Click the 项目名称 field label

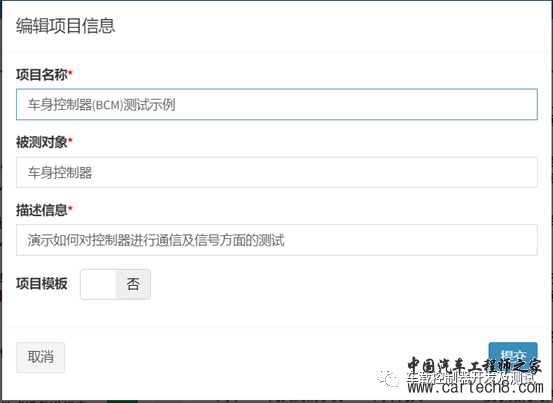coord(42,75)
